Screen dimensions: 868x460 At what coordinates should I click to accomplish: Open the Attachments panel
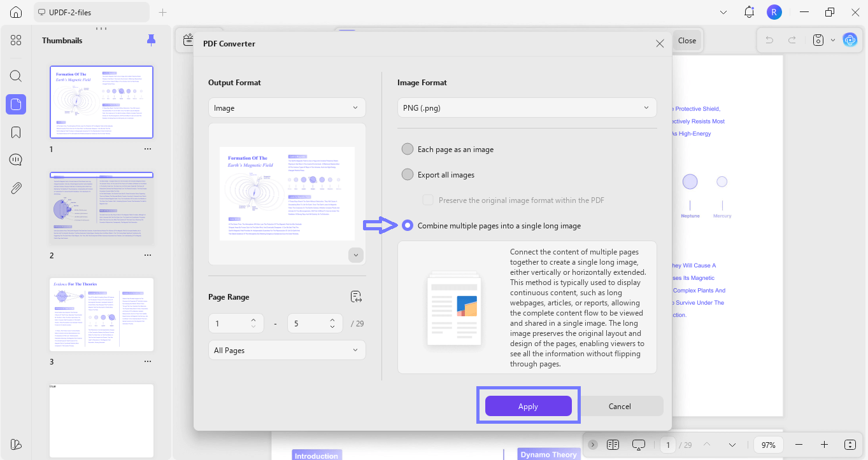tap(16, 187)
